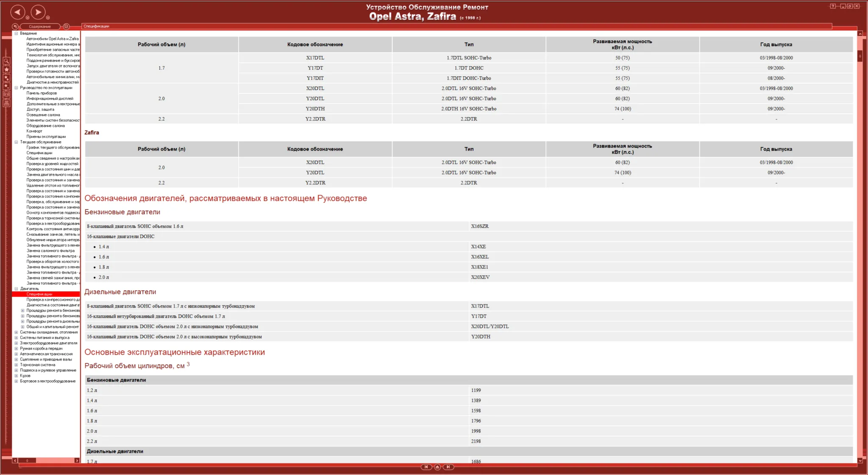The width and height of the screenshot is (868, 475).
Task: Click the print icon in sidebar
Action: 6,103
